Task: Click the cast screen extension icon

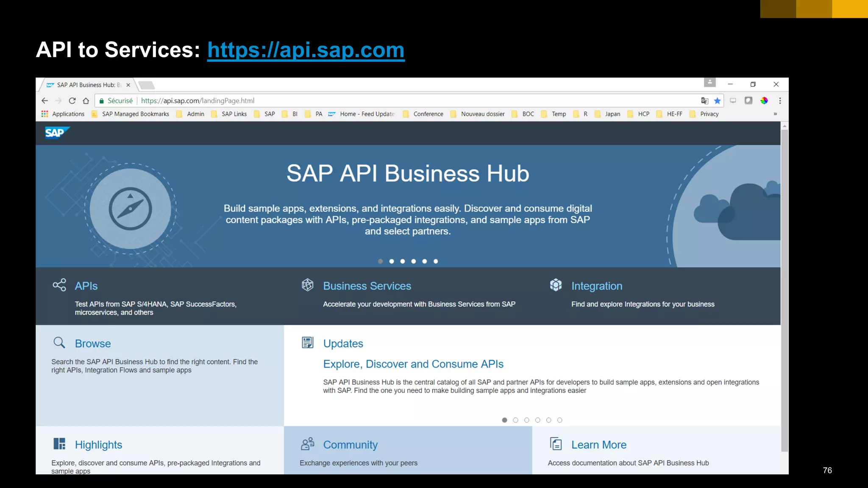Action: [733, 100]
